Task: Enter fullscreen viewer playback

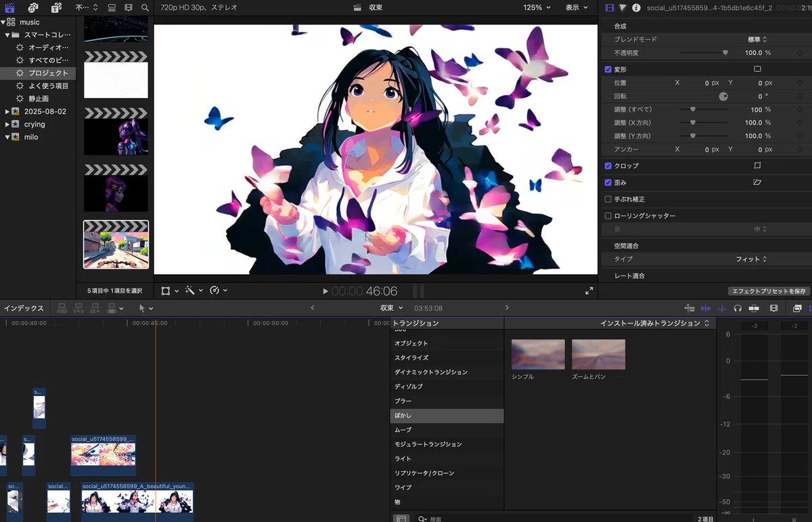Action: 589,291
